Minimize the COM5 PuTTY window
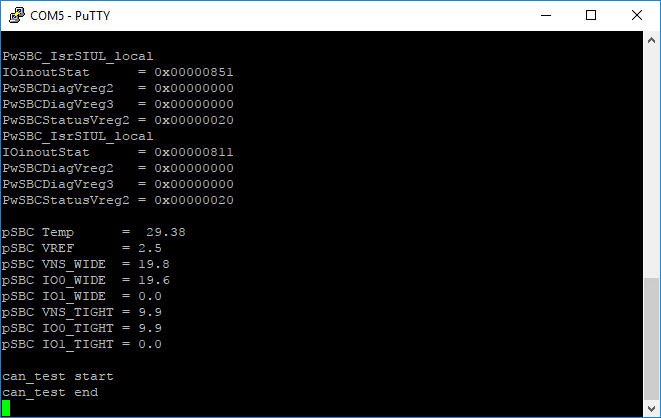Image resolution: width=661 pixels, height=418 pixels. [x=545, y=15]
